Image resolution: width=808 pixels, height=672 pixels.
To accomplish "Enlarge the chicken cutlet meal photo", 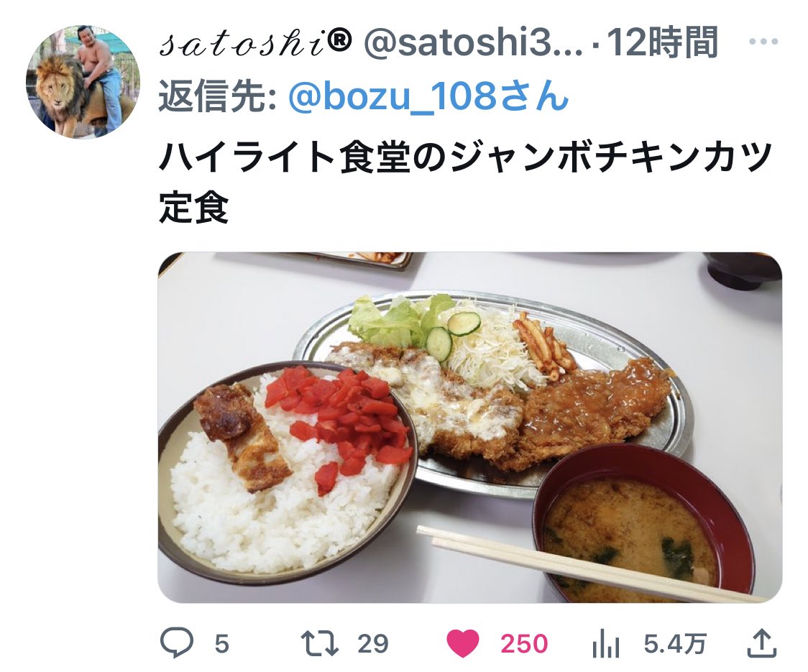I will (x=469, y=427).
